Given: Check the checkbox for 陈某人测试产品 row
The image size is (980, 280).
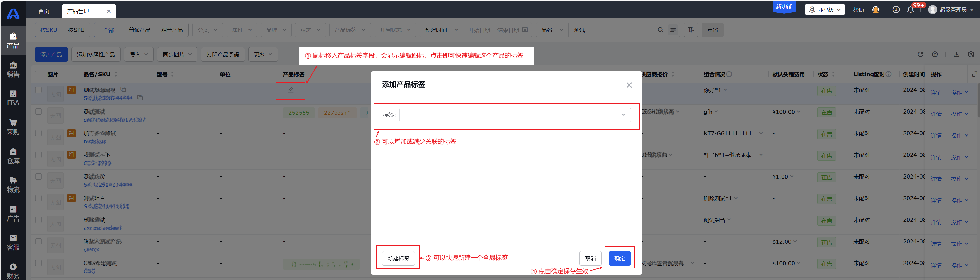Looking at the screenshot, I should (38, 242).
